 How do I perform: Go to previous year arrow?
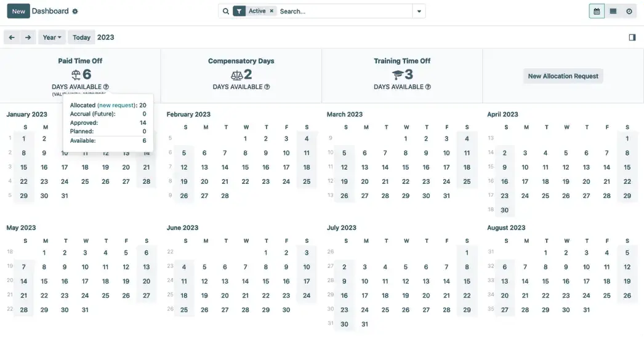click(x=12, y=38)
